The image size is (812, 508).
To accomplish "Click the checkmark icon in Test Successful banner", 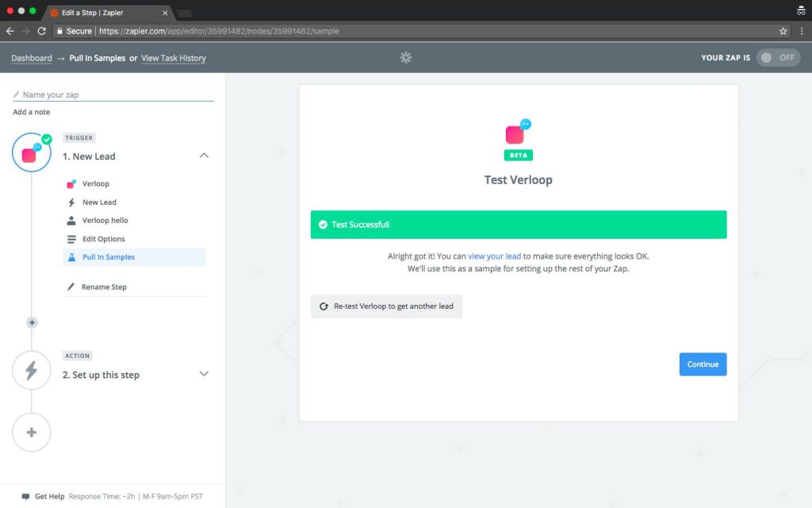I will [323, 225].
